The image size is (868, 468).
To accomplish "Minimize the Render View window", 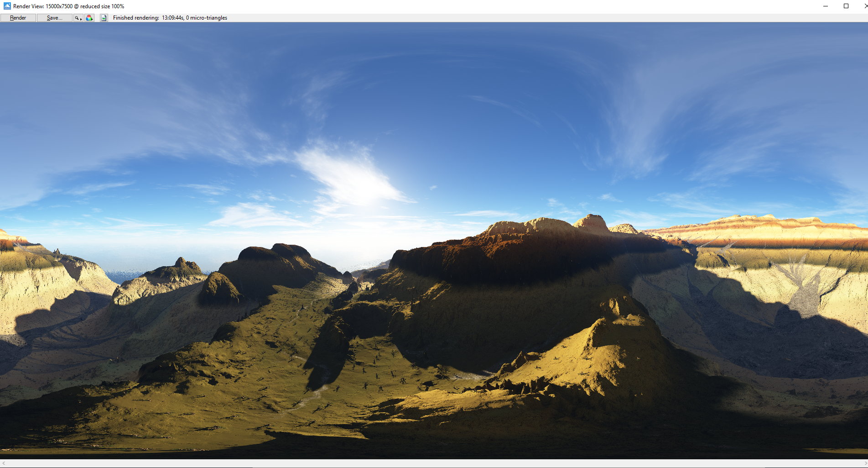I will (825, 6).
